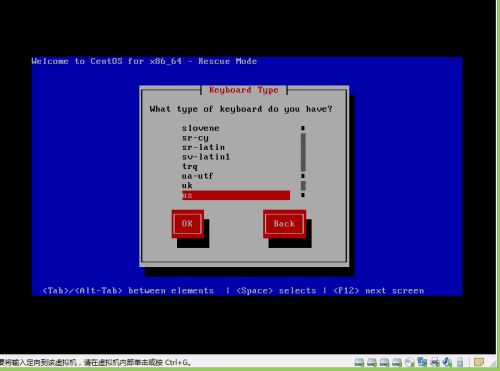The image size is (500, 371).
Task: Click the '<Space> selects' hint text
Action: (x=276, y=291)
